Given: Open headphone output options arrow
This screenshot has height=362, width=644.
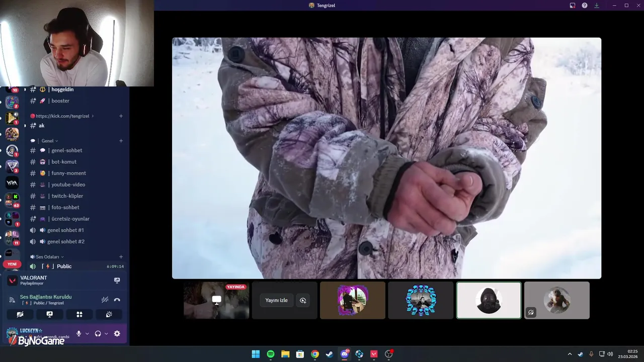Looking at the screenshot, I should coord(106,333).
